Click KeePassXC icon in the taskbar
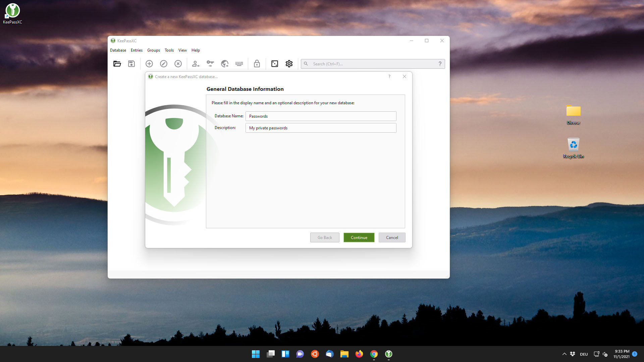Image resolution: width=644 pixels, height=362 pixels. (389, 354)
